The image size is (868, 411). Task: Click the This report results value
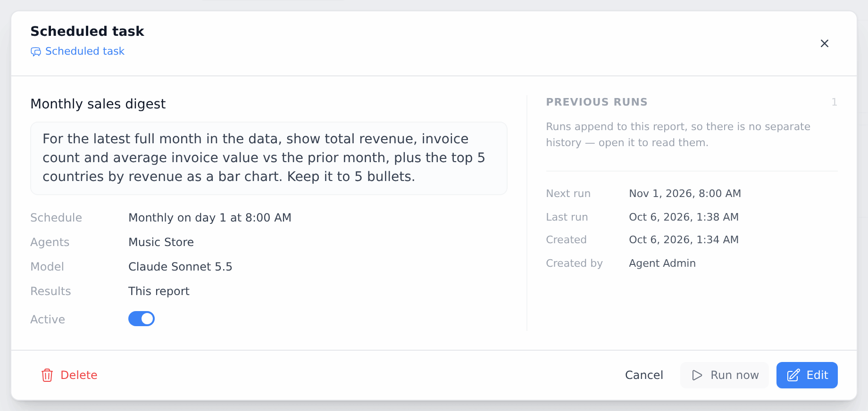coord(159,291)
